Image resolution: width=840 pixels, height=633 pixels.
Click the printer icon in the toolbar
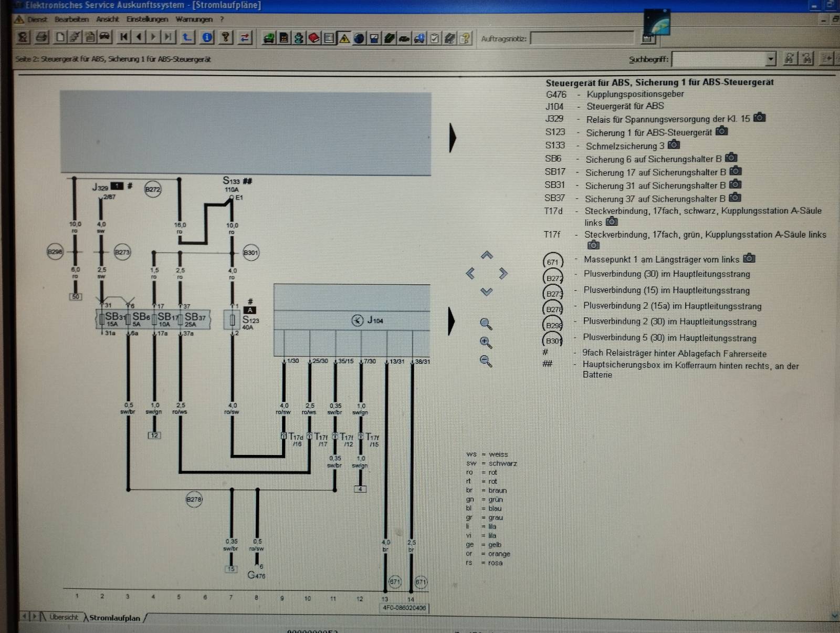(42, 37)
